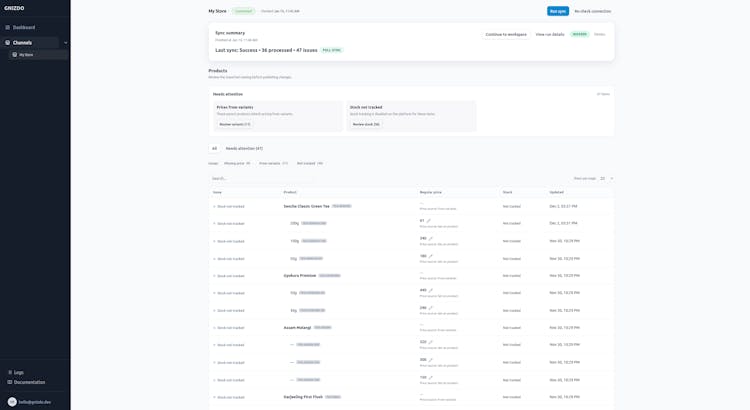Toggle the From variants issue filter
The width and height of the screenshot is (750, 410).
click(x=273, y=163)
